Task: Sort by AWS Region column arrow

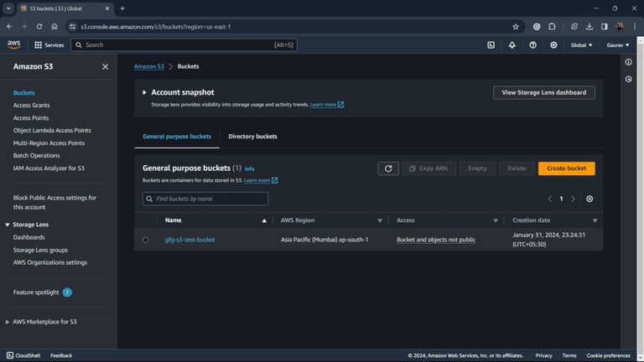Action: (x=380, y=220)
